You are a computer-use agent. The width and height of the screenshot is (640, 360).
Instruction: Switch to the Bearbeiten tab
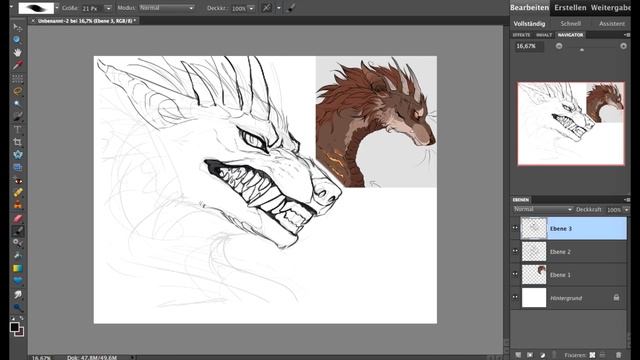(529, 7)
